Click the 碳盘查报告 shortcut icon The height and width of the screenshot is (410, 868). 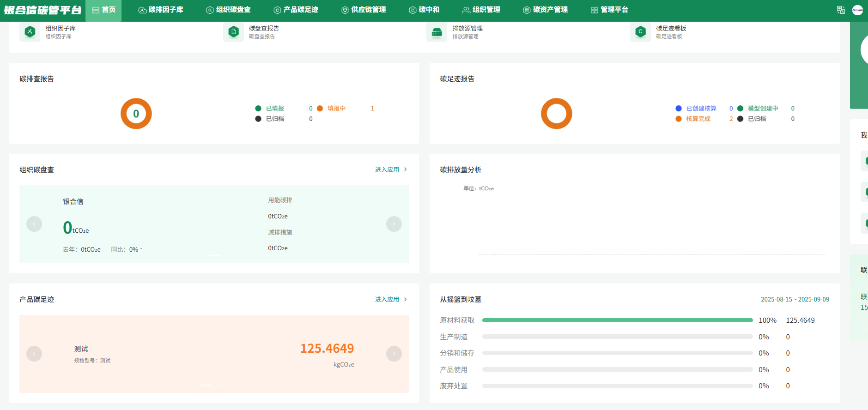tap(233, 32)
